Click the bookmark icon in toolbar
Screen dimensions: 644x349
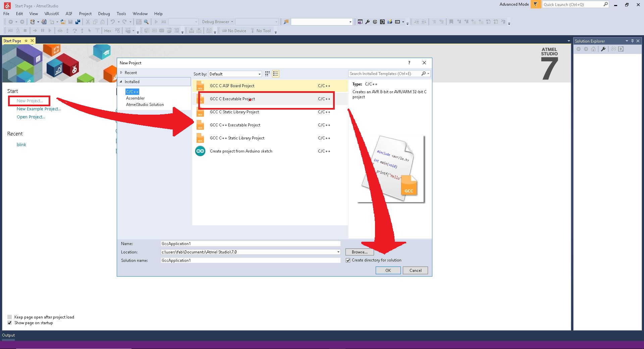(x=451, y=22)
